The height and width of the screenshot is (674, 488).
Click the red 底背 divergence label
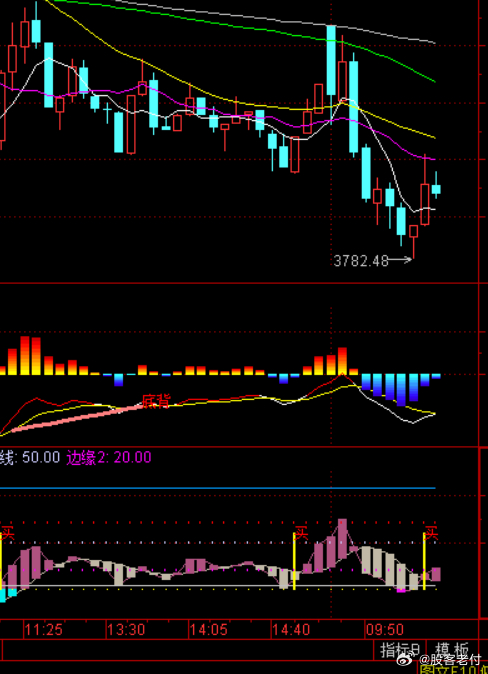tap(157, 401)
